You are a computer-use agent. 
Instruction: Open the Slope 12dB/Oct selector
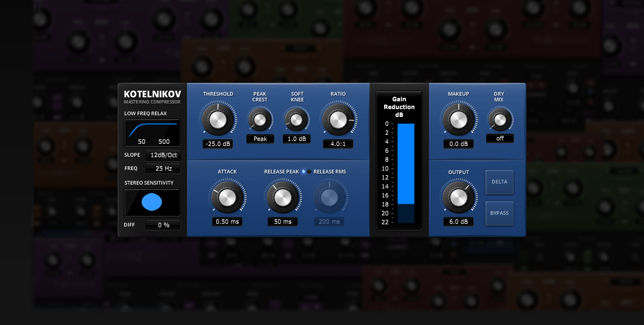(164, 155)
